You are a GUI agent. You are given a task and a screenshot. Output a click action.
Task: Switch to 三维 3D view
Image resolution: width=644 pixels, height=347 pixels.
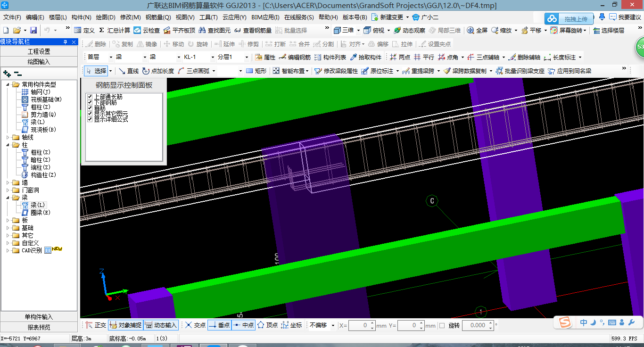tap(344, 30)
